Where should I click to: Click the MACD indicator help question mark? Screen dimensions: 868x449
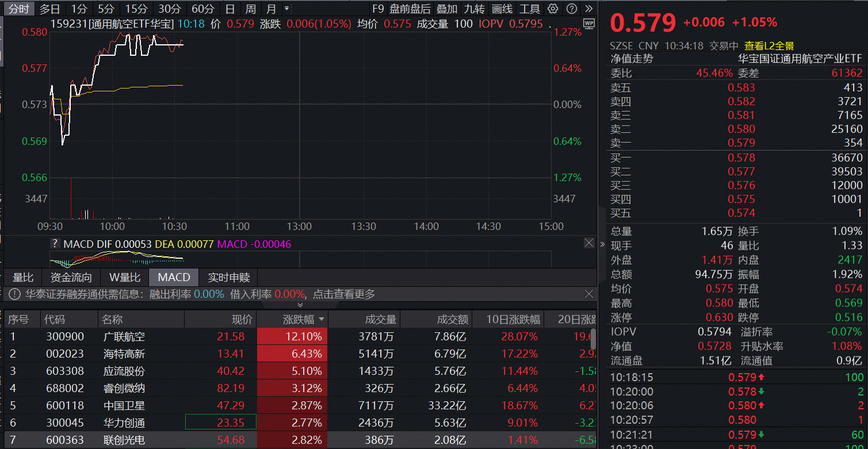(55, 244)
